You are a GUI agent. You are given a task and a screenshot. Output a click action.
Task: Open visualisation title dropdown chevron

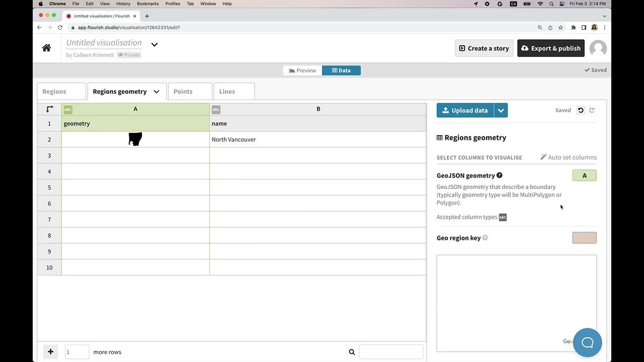click(x=154, y=44)
